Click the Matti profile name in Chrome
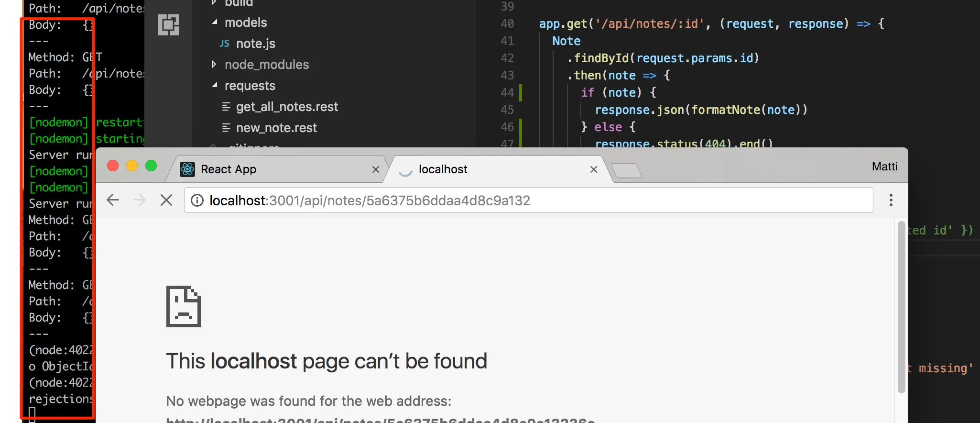The image size is (980, 423). 884,167
